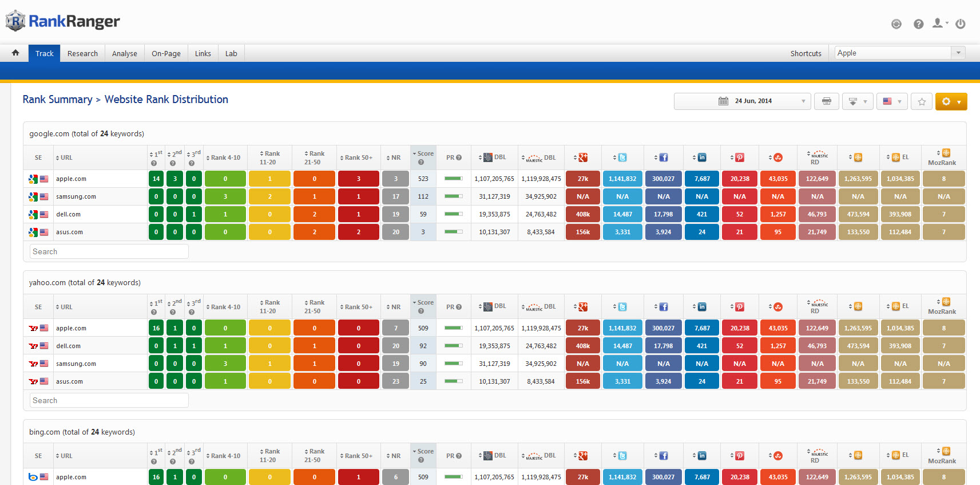
Task: Click Shortcuts in the navigation bar
Action: (806, 53)
